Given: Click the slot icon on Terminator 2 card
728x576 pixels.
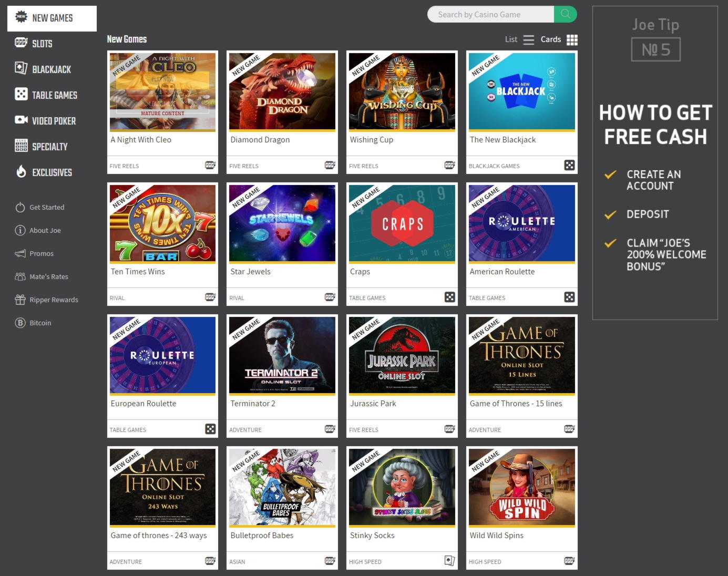Looking at the screenshot, I should [x=330, y=429].
